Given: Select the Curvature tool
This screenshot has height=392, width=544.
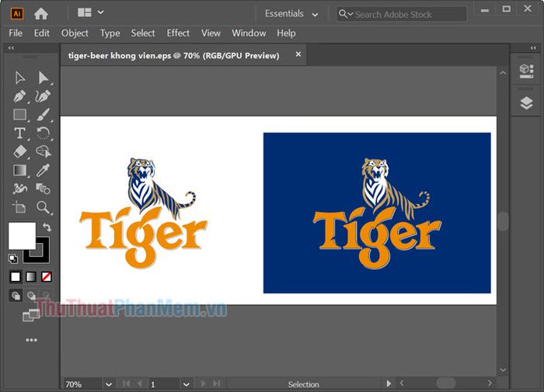Looking at the screenshot, I should click(x=43, y=96).
